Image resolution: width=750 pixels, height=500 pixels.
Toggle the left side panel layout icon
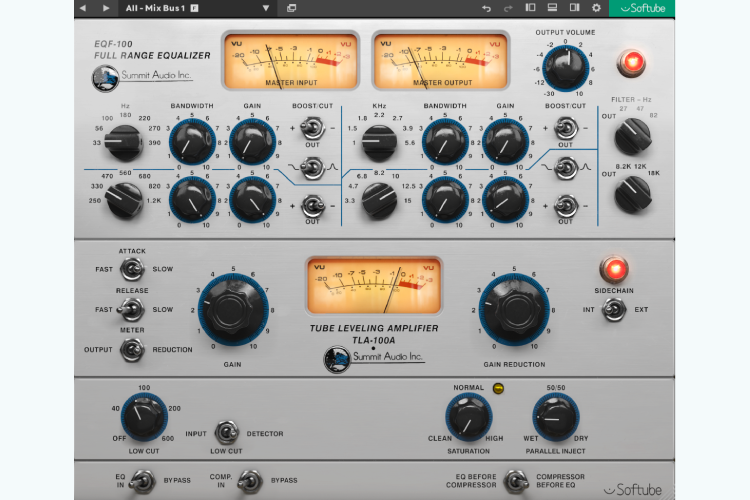tap(530, 8)
